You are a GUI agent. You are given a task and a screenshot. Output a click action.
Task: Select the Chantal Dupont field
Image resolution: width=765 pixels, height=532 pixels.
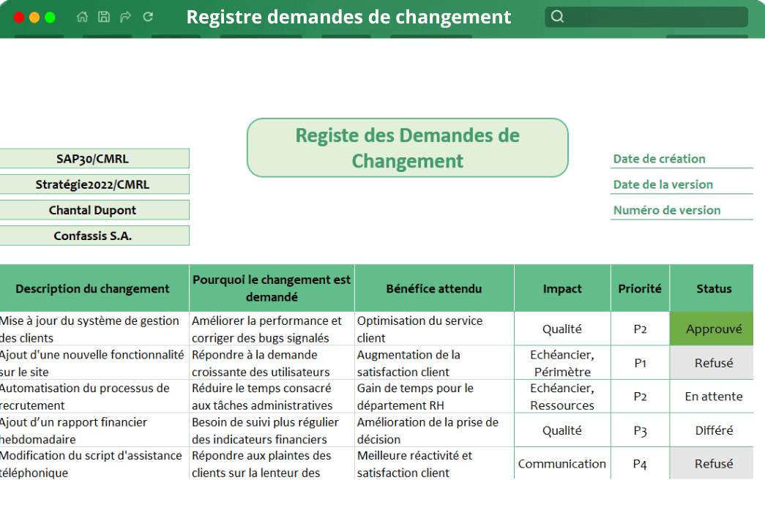click(x=95, y=209)
